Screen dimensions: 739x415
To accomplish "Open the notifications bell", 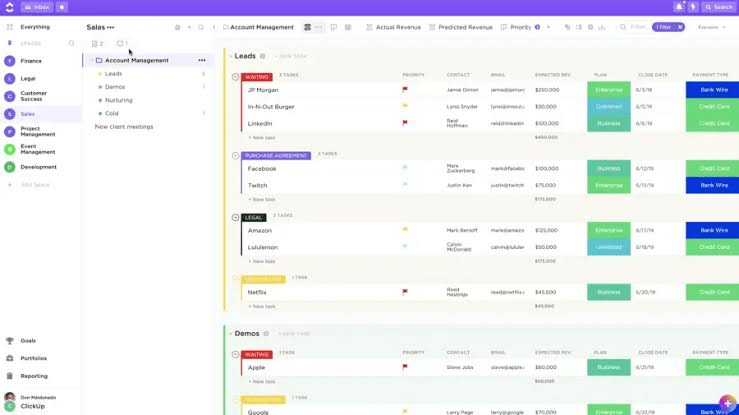I will [x=679, y=7].
